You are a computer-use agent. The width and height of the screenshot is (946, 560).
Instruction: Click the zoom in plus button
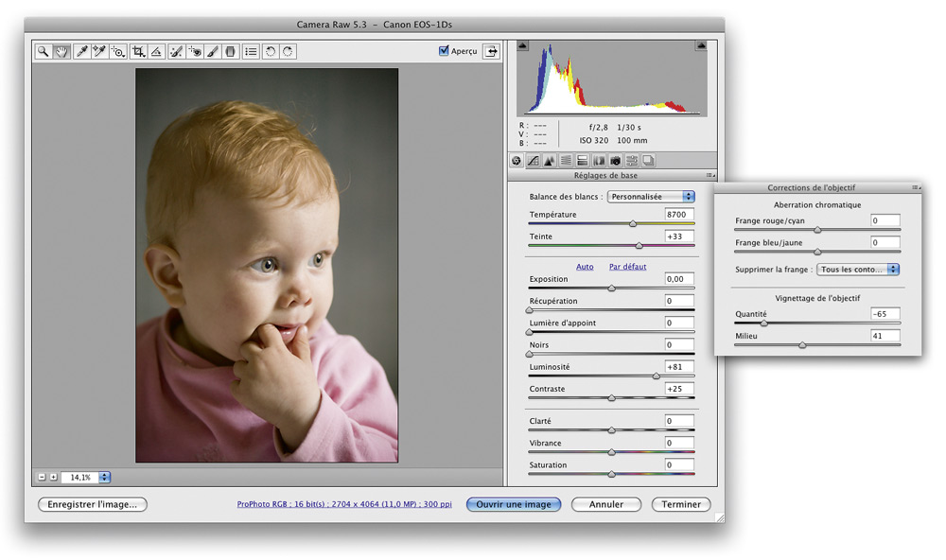[x=53, y=478]
